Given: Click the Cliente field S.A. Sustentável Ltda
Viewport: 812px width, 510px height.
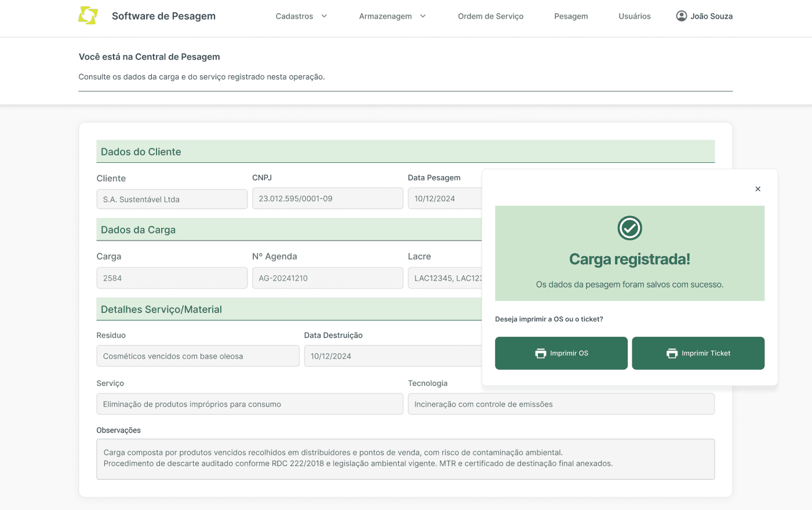Looking at the screenshot, I should tap(172, 199).
